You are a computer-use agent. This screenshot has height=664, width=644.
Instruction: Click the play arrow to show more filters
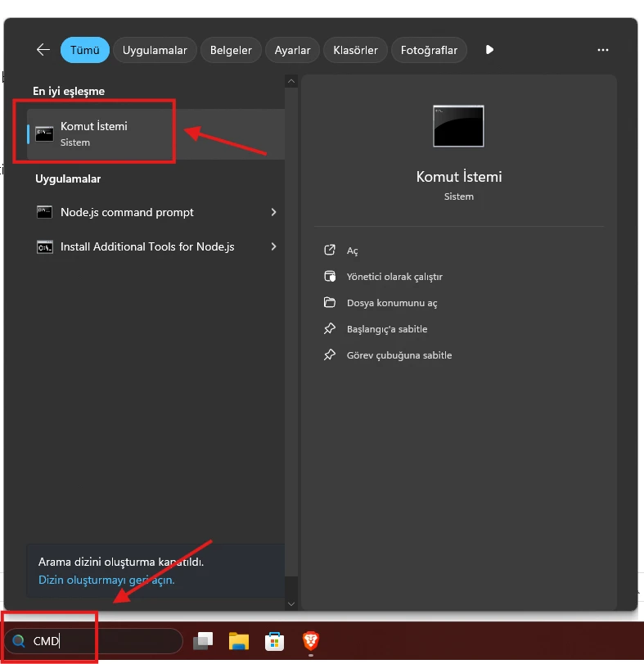pyautogui.click(x=489, y=50)
